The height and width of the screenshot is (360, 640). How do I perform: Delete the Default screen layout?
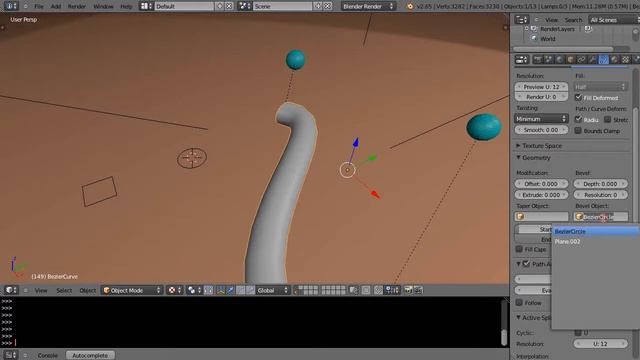[x=229, y=6]
